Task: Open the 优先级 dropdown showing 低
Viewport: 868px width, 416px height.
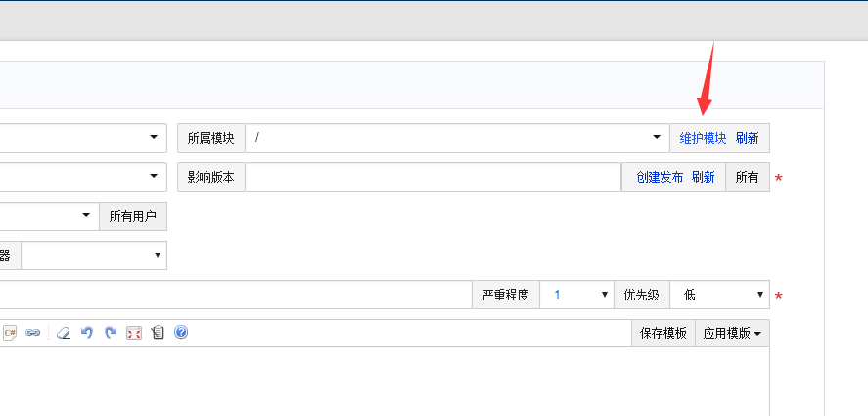Action: (x=719, y=295)
